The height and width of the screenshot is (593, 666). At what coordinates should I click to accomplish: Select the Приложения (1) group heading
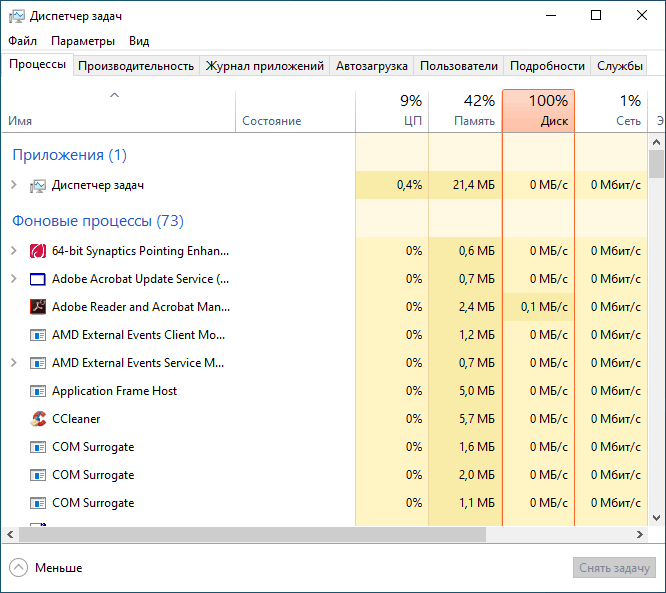[69, 155]
